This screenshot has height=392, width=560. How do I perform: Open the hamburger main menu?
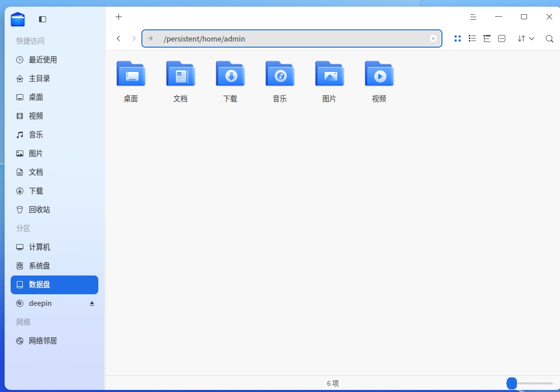pos(473,17)
